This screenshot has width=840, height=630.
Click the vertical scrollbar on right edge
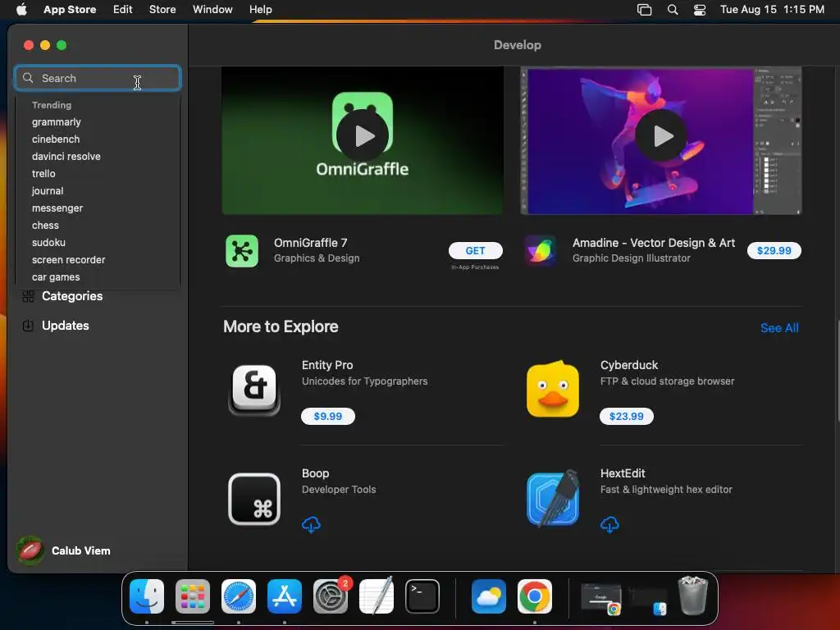[x=838, y=372]
